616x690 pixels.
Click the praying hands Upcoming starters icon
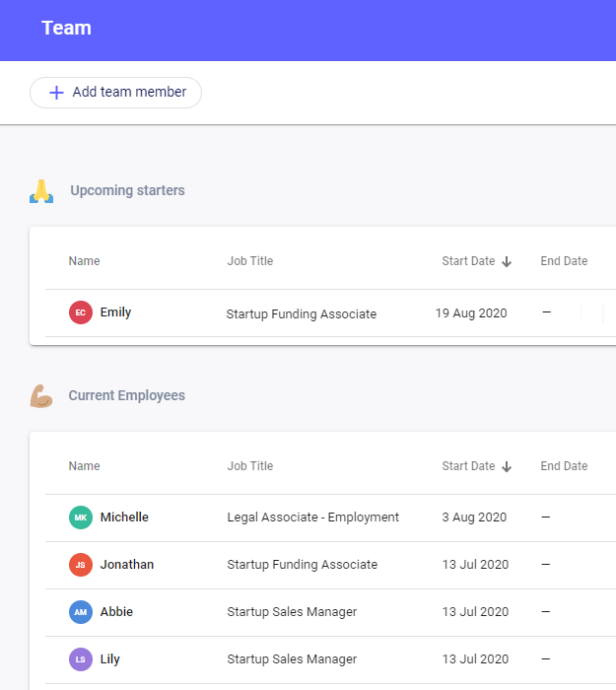pyautogui.click(x=41, y=191)
